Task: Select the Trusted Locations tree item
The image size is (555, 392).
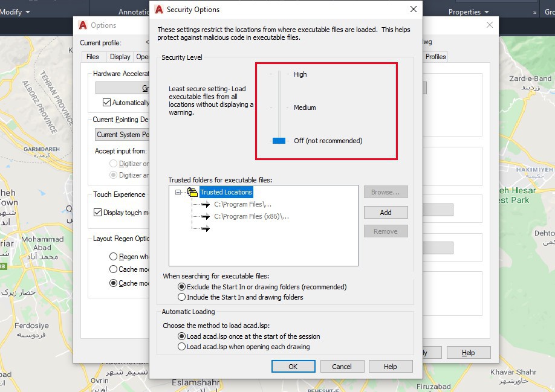Action: [x=226, y=192]
